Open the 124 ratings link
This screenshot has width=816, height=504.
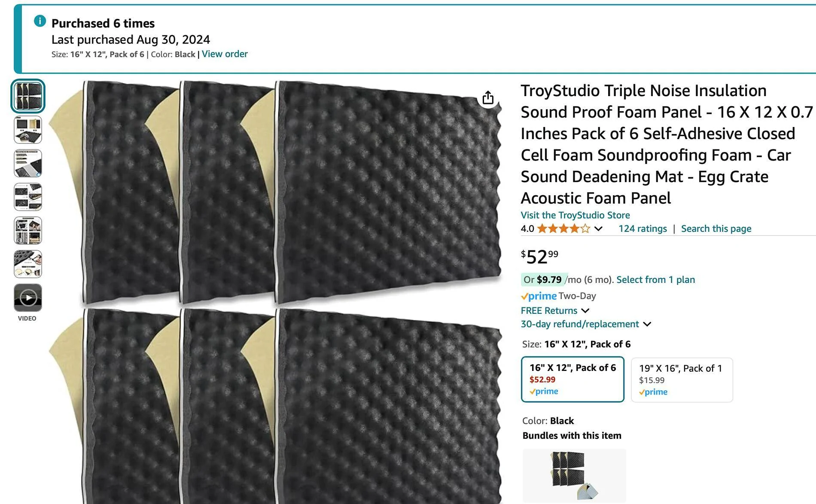coord(642,229)
